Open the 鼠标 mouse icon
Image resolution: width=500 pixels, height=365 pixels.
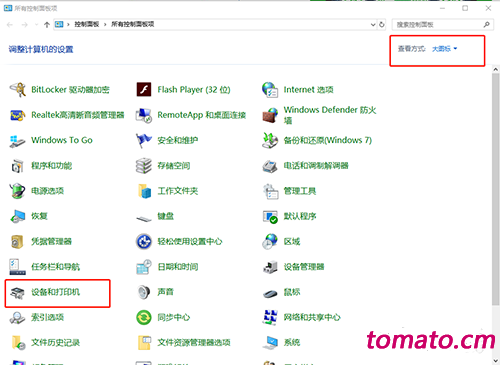[x=270, y=293]
